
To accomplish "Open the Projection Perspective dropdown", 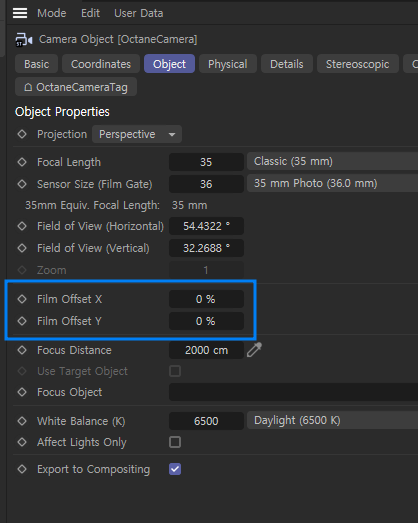I will point(137,134).
